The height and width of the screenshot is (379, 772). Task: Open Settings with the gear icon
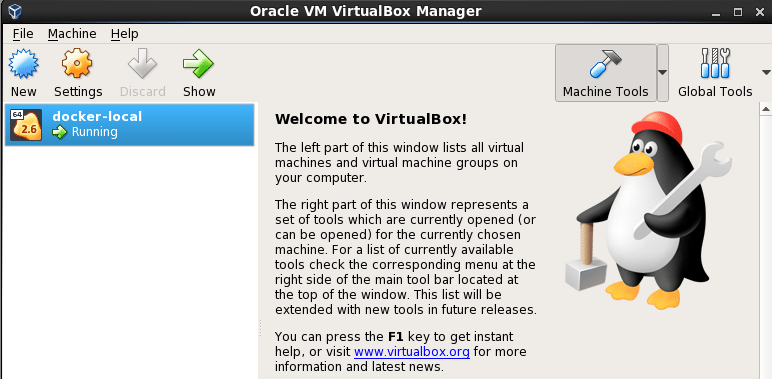tap(77, 63)
